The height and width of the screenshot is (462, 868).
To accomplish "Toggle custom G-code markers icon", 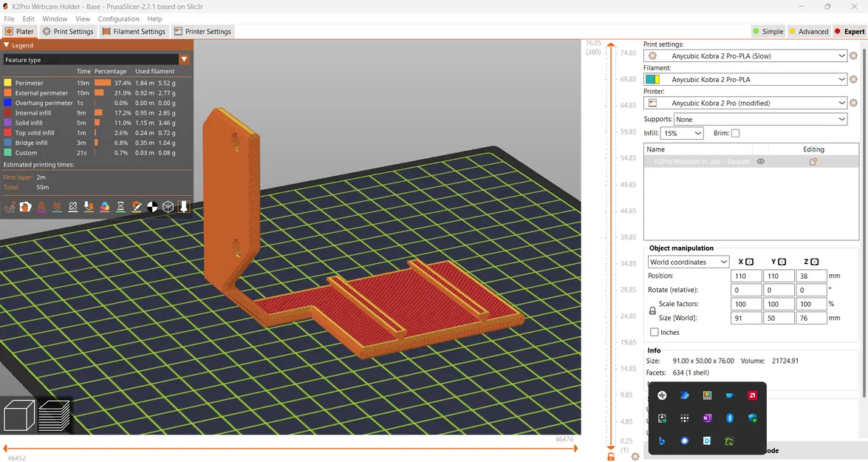I will [x=136, y=207].
